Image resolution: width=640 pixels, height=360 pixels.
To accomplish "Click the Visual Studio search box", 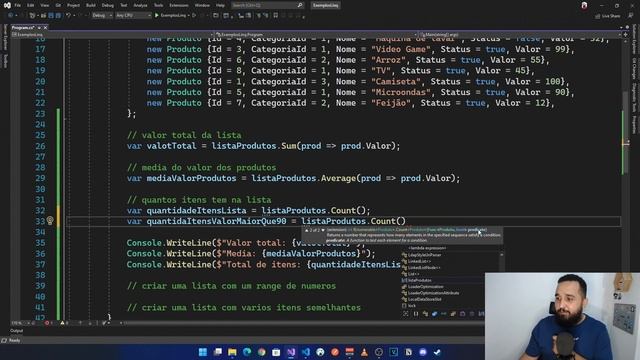I will [x=267, y=5].
